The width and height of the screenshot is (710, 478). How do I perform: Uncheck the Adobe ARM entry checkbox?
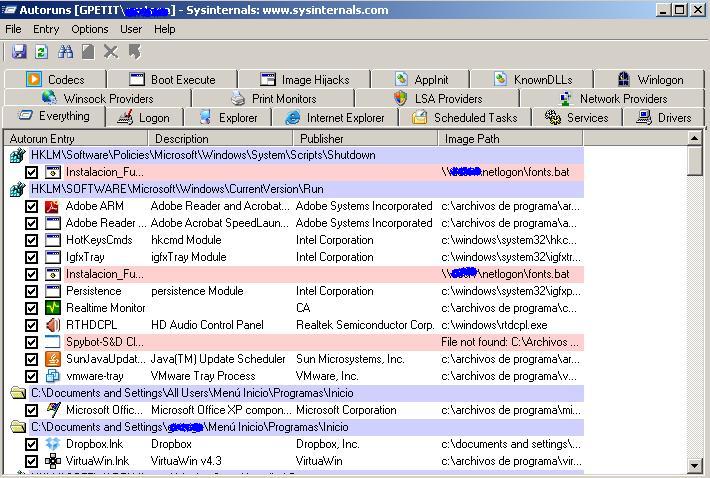31,206
